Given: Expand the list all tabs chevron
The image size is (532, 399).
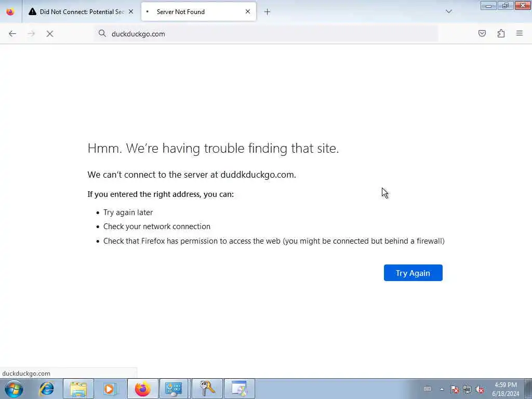Looking at the screenshot, I should click(448, 11).
